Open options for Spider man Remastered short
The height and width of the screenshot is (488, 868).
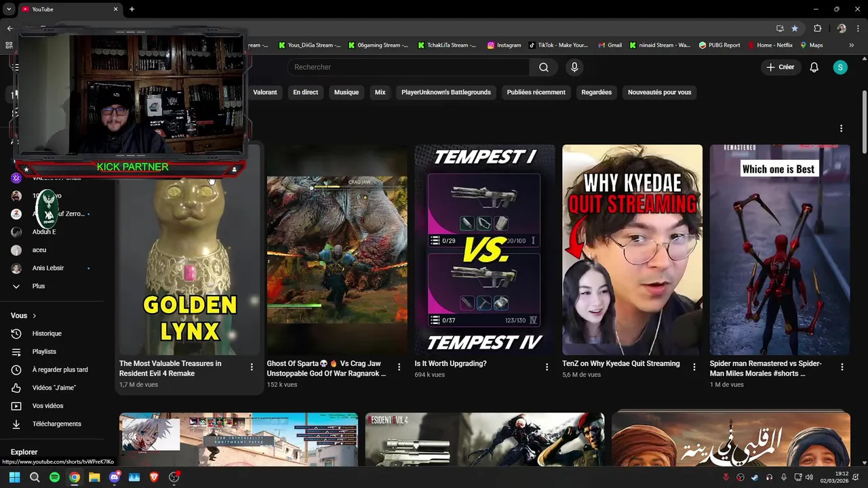842,367
